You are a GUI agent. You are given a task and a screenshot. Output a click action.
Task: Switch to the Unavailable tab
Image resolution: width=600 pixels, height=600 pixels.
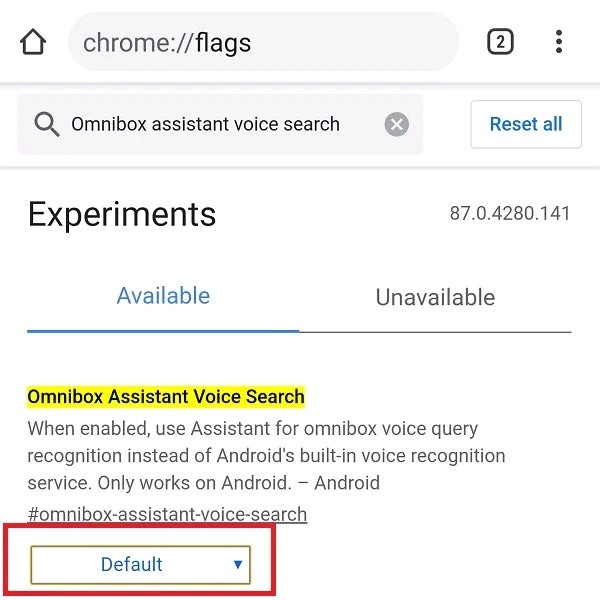point(435,297)
